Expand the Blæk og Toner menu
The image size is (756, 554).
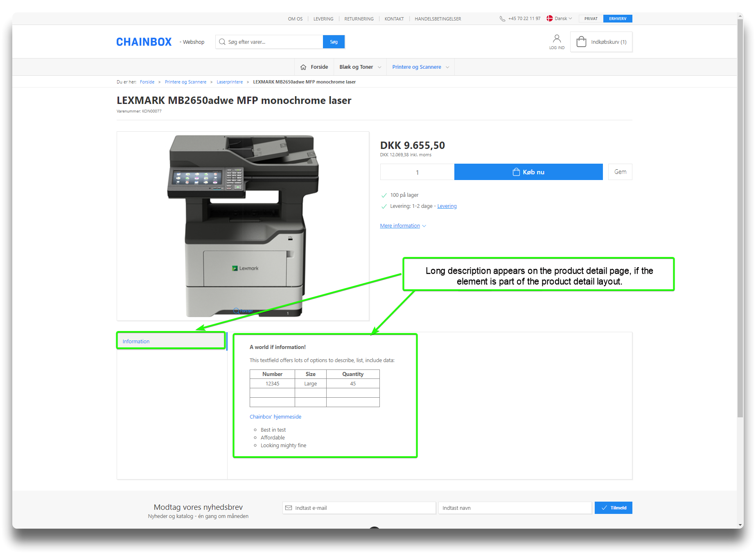click(360, 67)
